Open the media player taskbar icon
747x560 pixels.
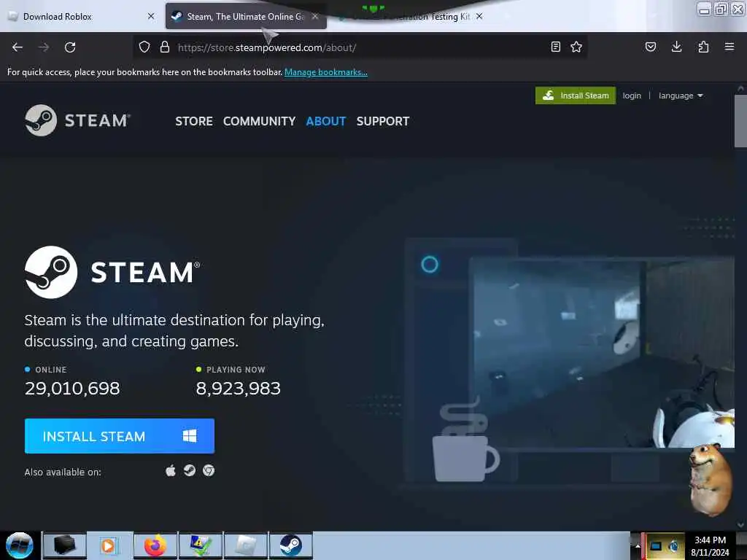(x=109, y=545)
